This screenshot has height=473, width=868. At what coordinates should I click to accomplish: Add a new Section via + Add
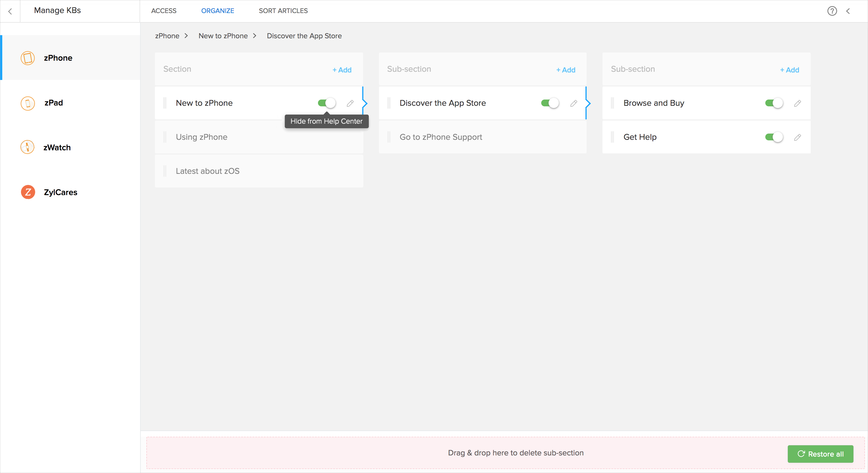342,70
